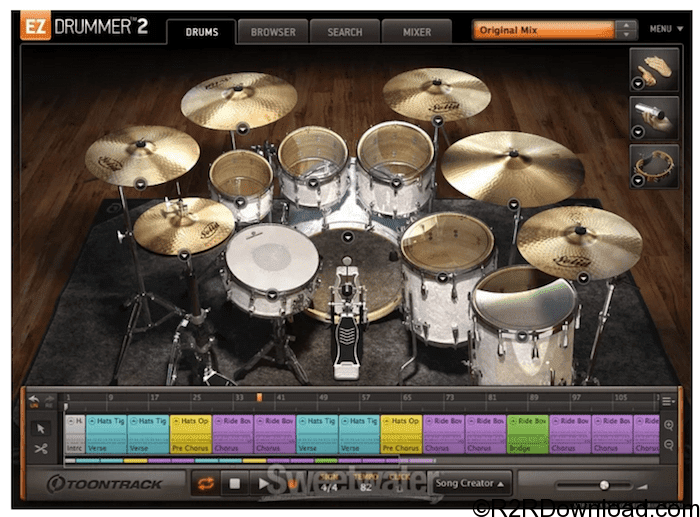Viewport: 700px width, 517px height.
Task: Open the middle rack tom options arrow
Action: point(313,183)
